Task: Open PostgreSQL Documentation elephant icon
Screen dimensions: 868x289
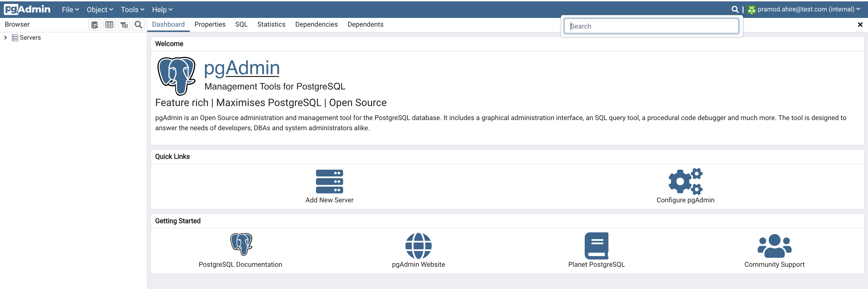Action: (240, 244)
